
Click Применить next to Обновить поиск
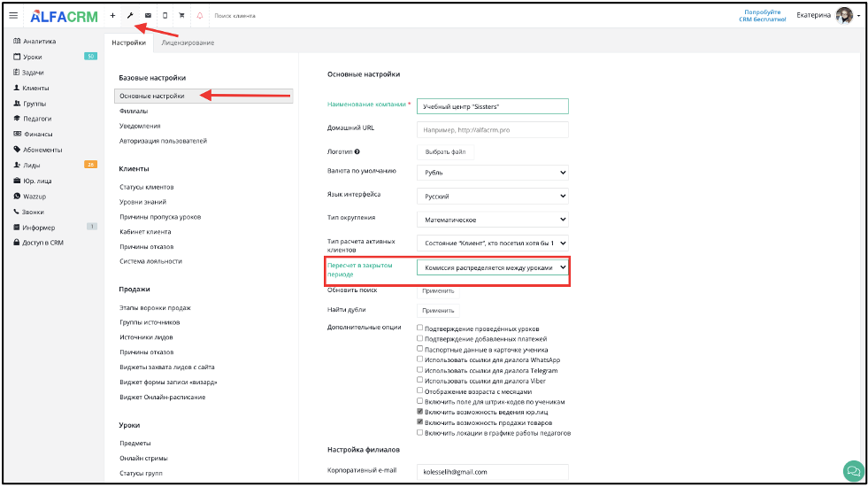coord(438,290)
